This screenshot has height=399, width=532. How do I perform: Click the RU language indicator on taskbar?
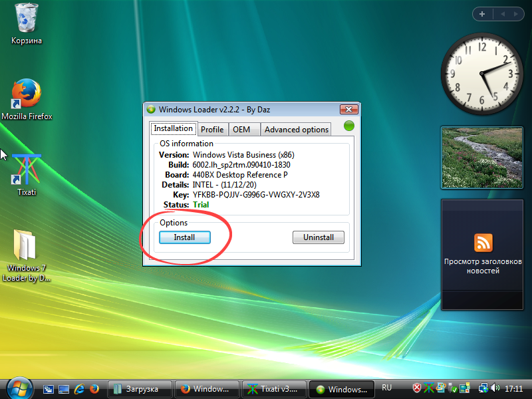(x=387, y=388)
